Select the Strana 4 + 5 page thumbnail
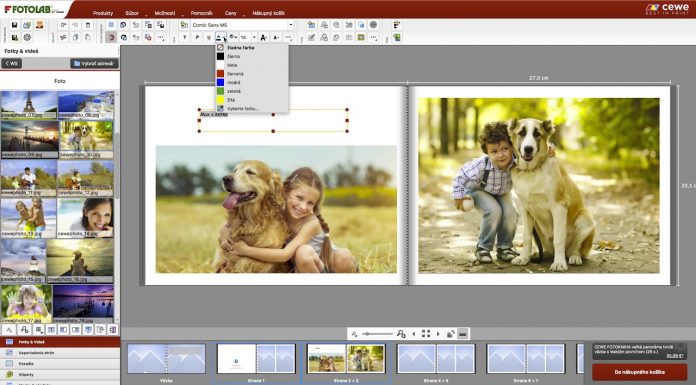Screen dimensions: 696x385 (x=436, y=359)
